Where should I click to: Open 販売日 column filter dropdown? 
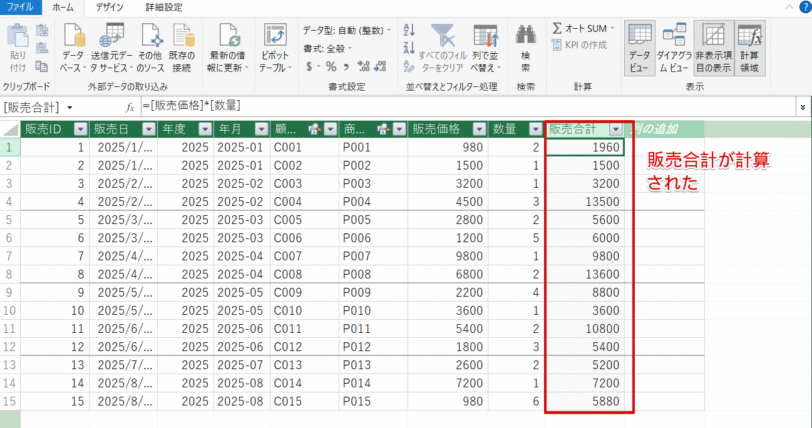click(149, 129)
